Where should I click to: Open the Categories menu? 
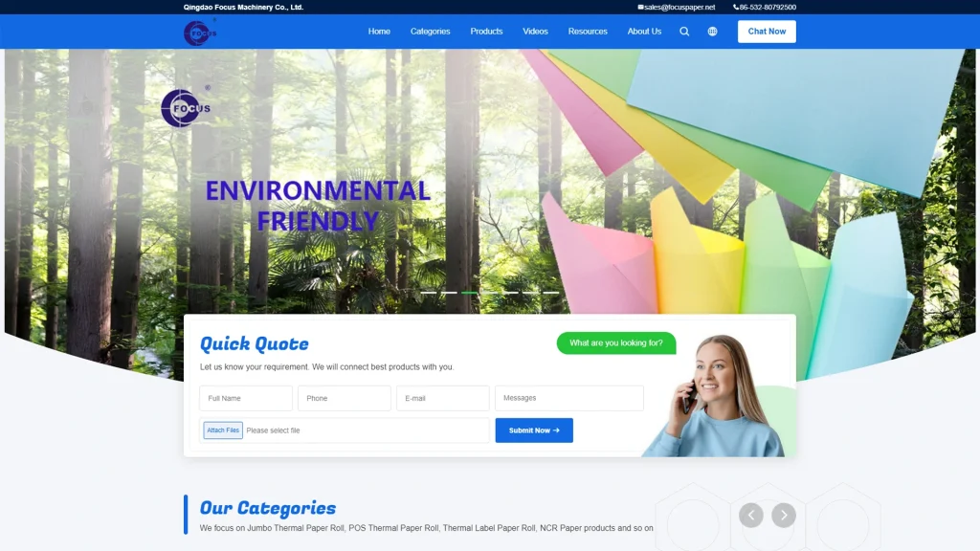tap(430, 32)
